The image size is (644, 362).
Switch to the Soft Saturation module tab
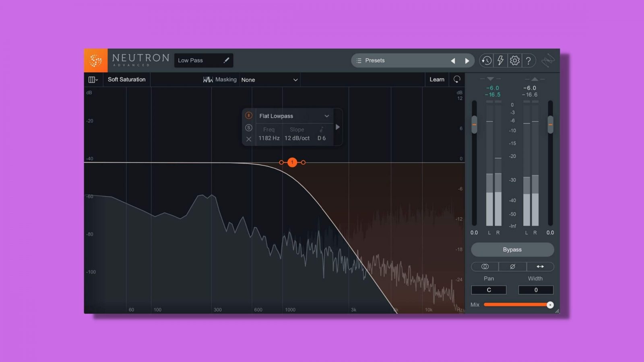126,79
